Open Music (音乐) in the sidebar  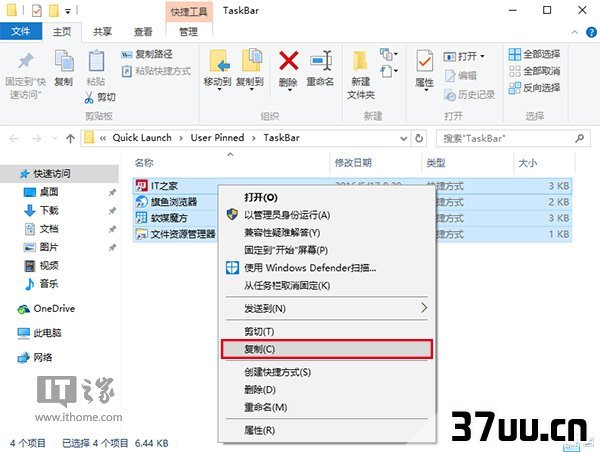[49, 284]
